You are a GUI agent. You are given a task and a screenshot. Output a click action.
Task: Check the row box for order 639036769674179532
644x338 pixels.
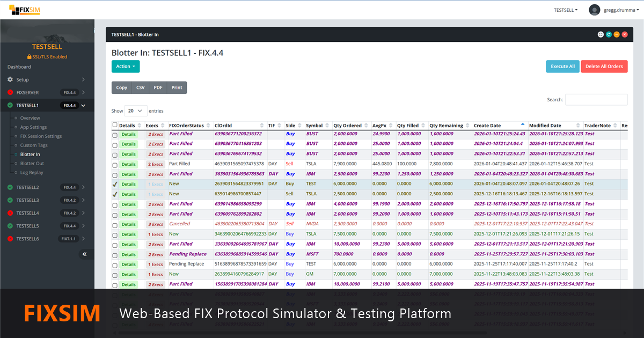tap(115, 155)
